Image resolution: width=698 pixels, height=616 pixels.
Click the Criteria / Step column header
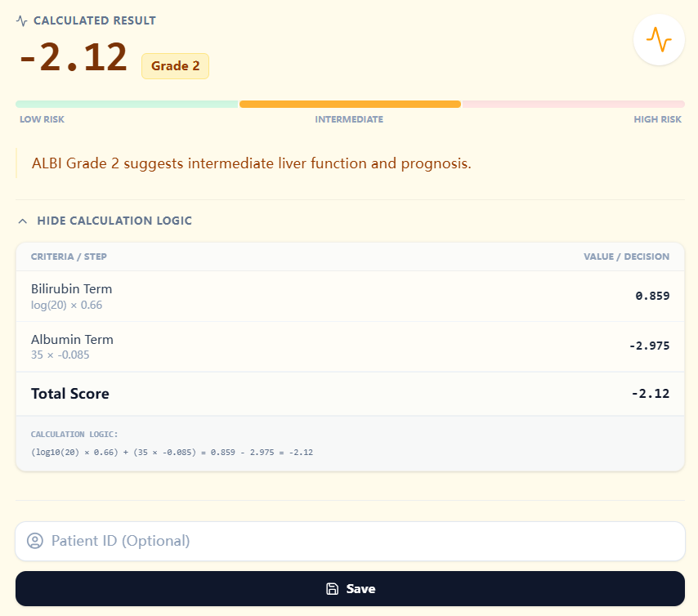[x=69, y=257]
